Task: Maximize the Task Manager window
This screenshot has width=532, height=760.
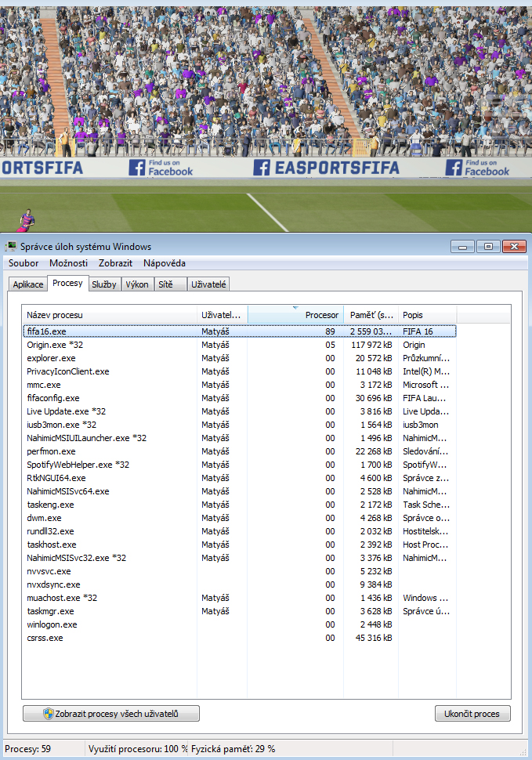Action: (488, 247)
